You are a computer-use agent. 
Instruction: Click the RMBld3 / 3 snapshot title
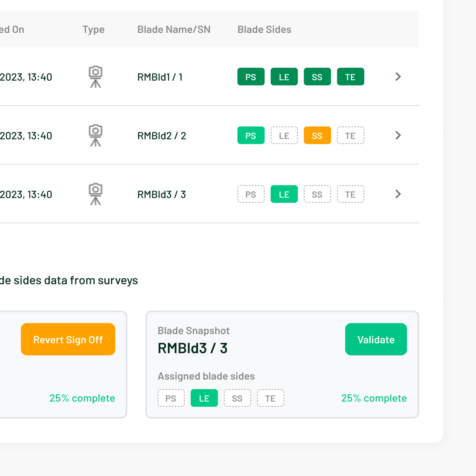tap(192, 348)
